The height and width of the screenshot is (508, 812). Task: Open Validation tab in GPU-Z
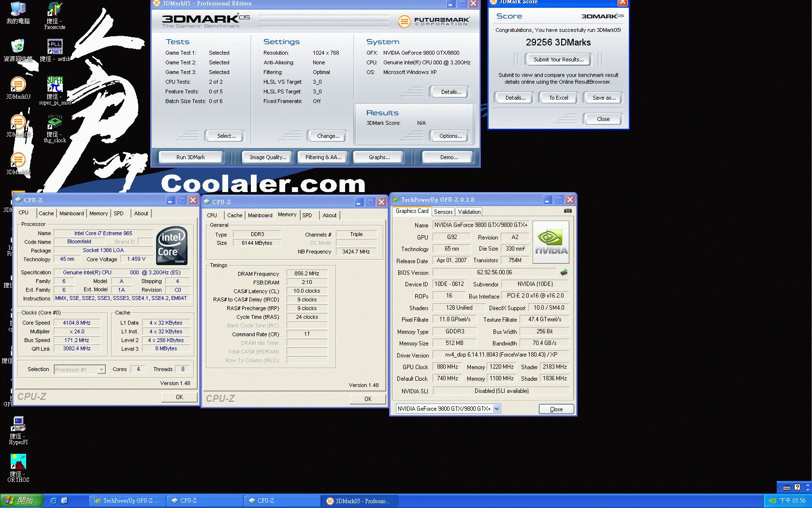tap(469, 212)
